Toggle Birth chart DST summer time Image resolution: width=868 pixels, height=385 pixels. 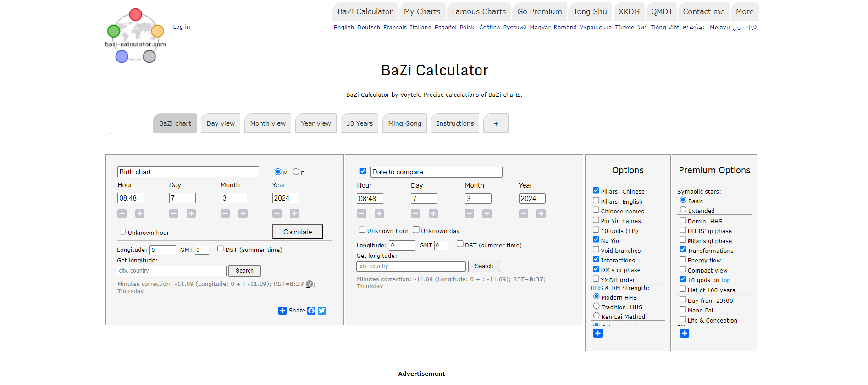click(221, 248)
